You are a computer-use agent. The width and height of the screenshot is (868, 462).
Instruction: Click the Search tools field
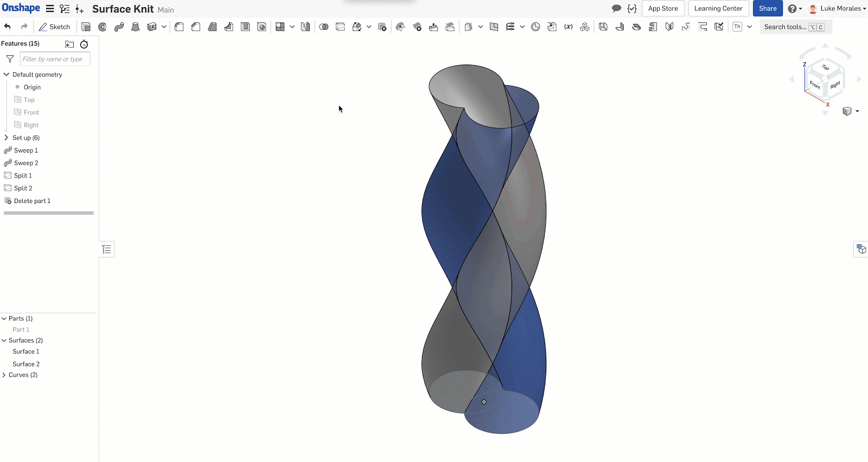[x=795, y=27]
